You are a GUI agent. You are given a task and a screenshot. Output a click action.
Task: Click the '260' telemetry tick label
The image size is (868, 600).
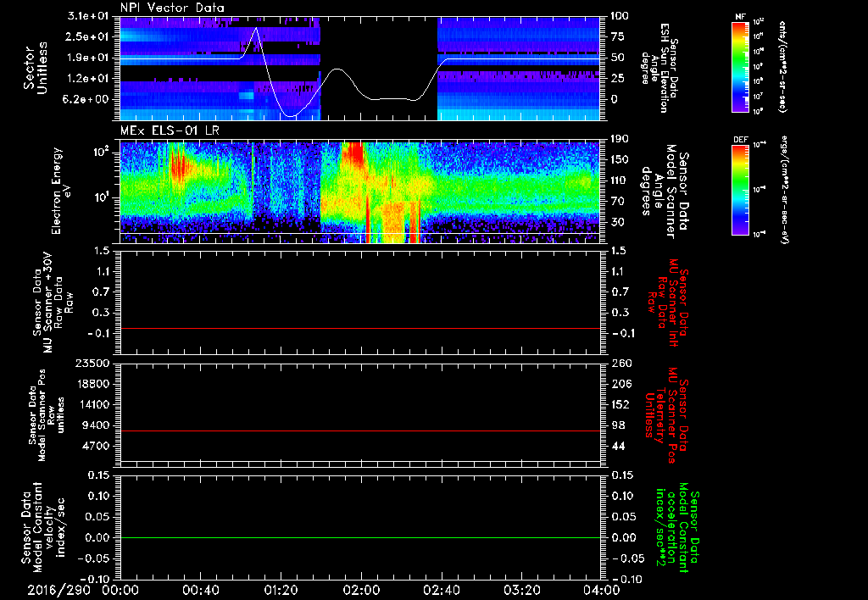pyautogui.click(x=620, y=363)
